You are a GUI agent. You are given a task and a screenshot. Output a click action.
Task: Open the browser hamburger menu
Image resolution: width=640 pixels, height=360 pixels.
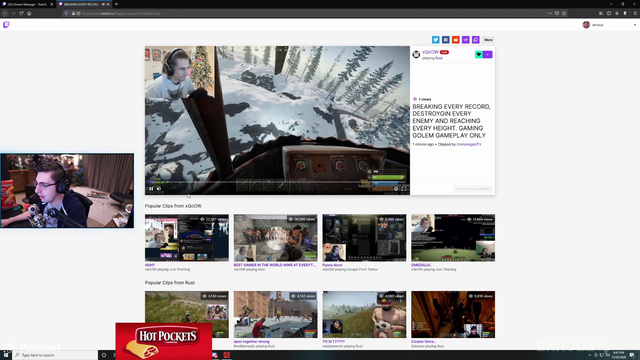[x=635, y=13]
